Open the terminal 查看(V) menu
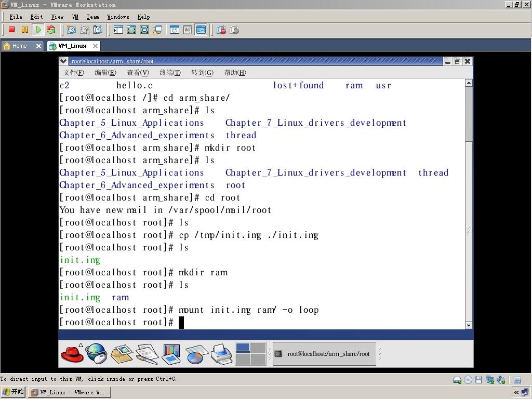532x399 pixels. pyautogui.click(x=138, y=72)
